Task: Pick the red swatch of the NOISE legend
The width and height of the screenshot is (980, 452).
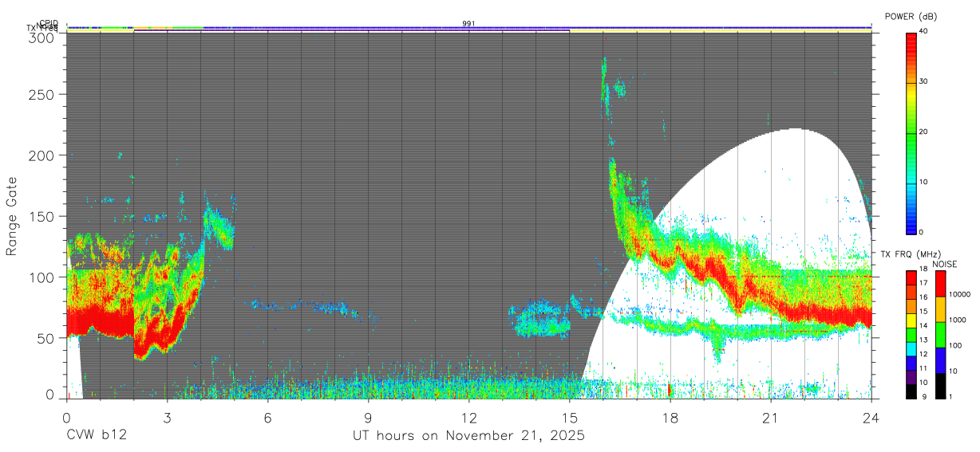Action: pos(940,283)
